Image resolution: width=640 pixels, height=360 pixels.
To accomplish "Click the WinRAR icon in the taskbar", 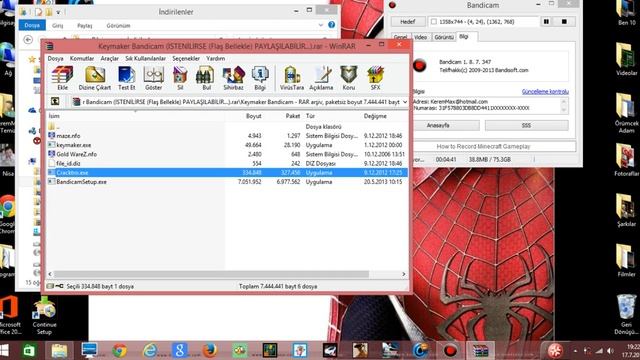I will (480, 350).
